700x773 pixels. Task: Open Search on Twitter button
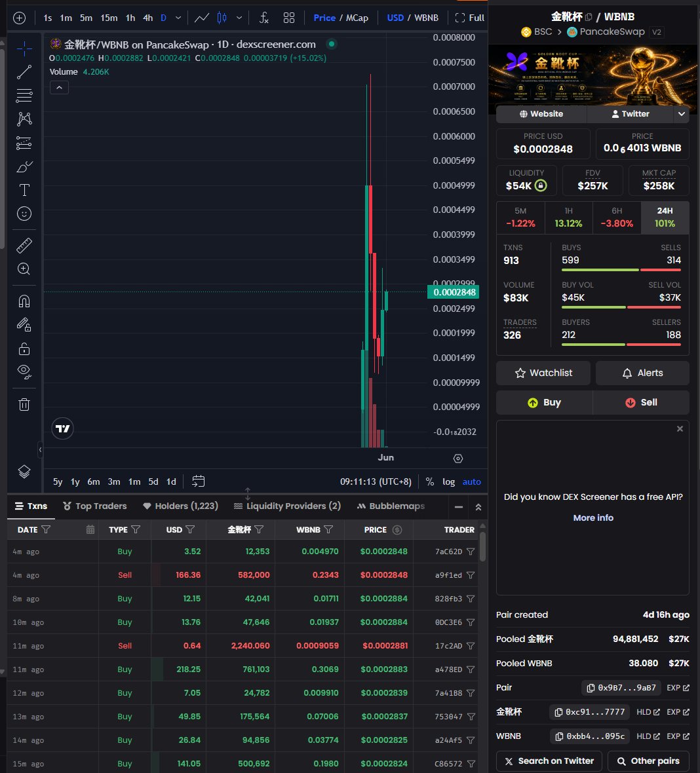[549, 761]
